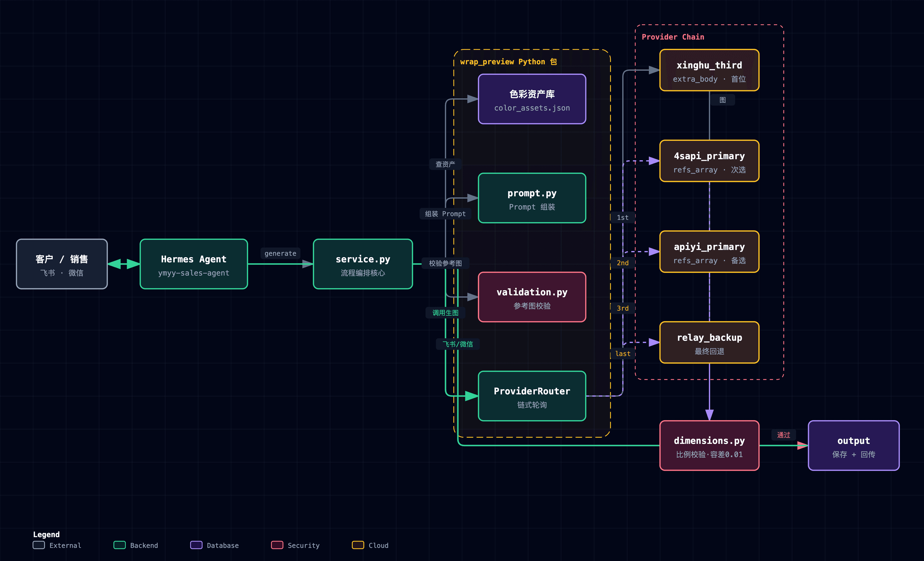Click the dimensions.py validation node
Screen dimensions: 924x561
[x=710, y=445]
